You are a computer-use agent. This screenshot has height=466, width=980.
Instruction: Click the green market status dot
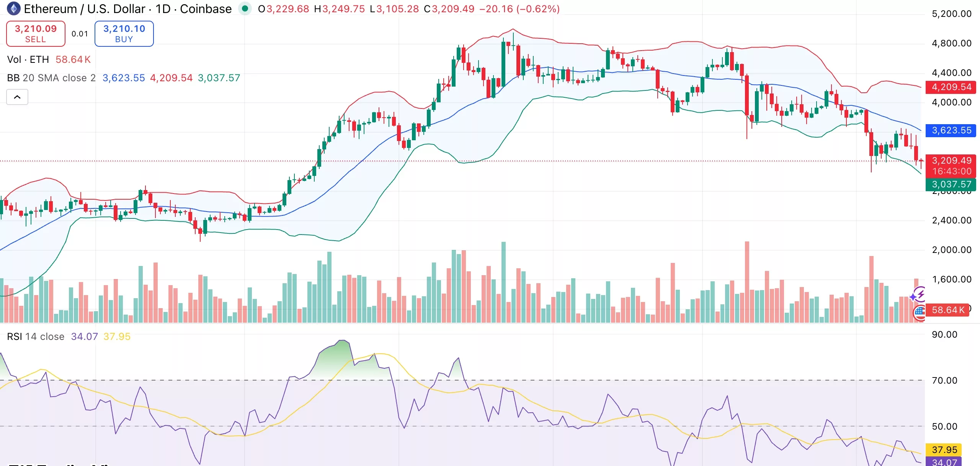point(245,8)
